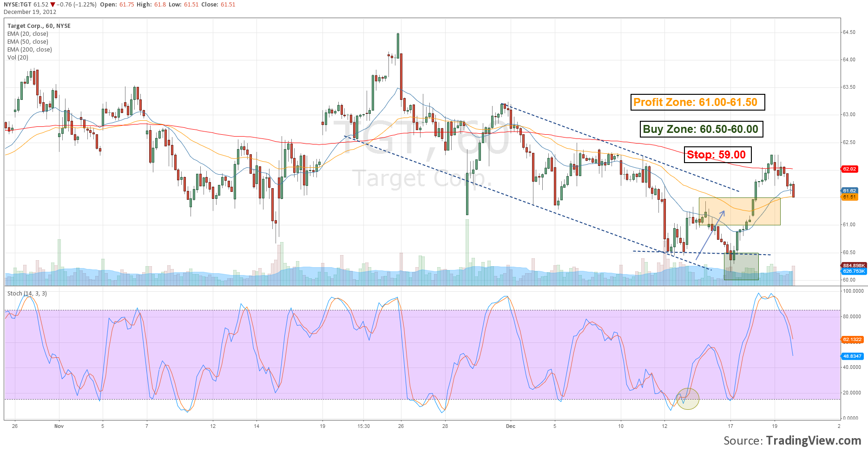Click the green buy zone rectangle

pyautogui.click(x=741, y=267)
